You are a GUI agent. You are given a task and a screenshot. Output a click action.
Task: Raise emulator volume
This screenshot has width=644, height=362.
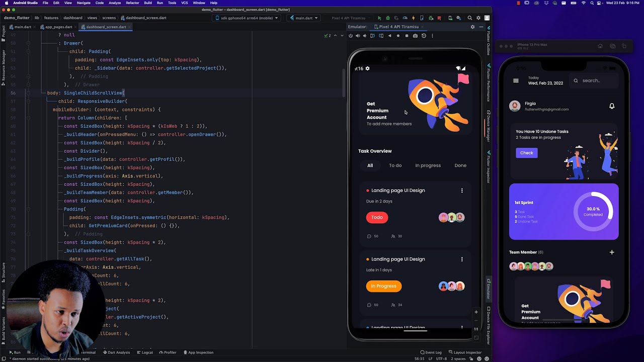358,36
